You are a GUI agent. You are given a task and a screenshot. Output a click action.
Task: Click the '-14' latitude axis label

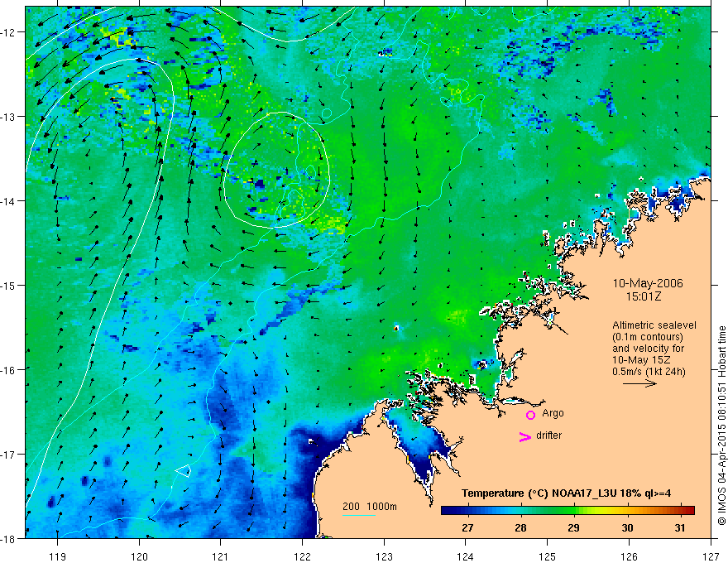(9, 201)
